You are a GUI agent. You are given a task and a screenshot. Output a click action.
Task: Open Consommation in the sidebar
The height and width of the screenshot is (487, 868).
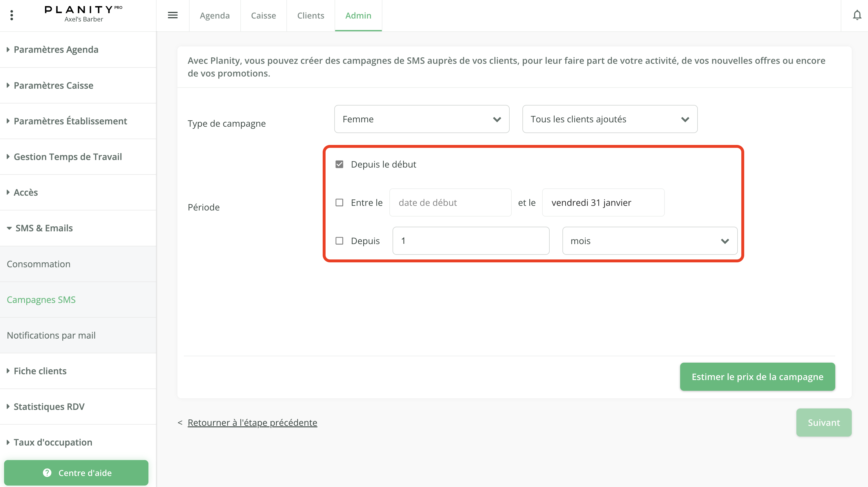[39, 264]
